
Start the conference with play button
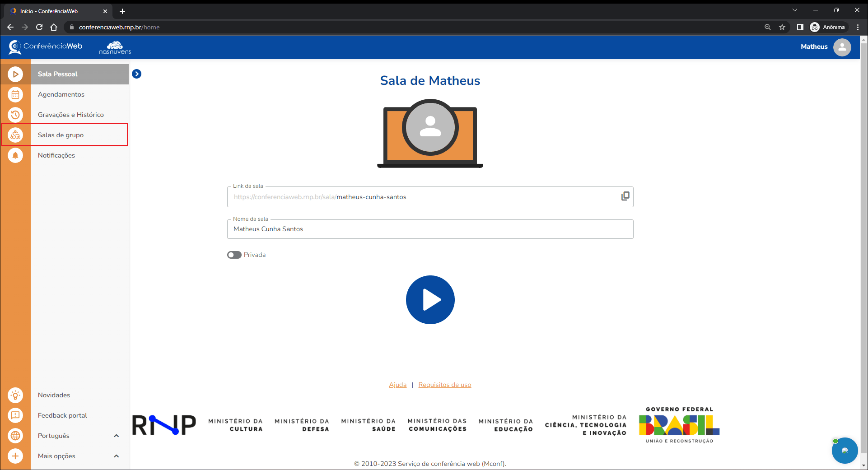pyautogui.click(x=430, y=300)
